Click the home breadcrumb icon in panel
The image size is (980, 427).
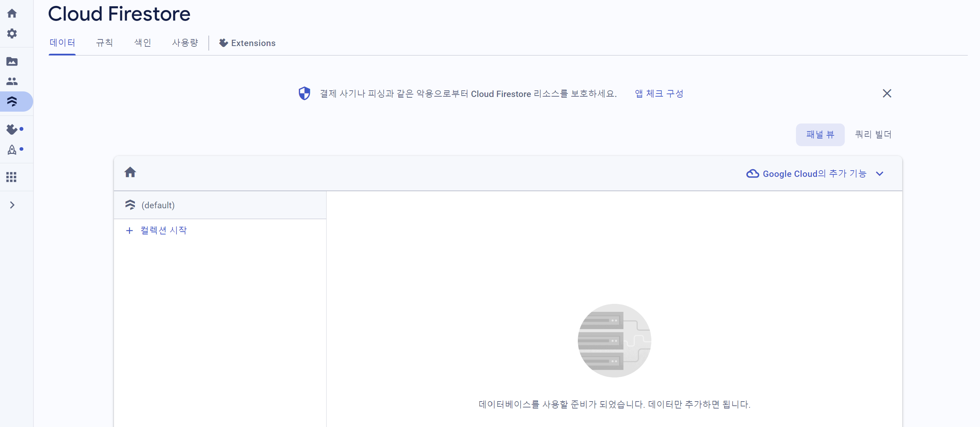coord(130,173)
